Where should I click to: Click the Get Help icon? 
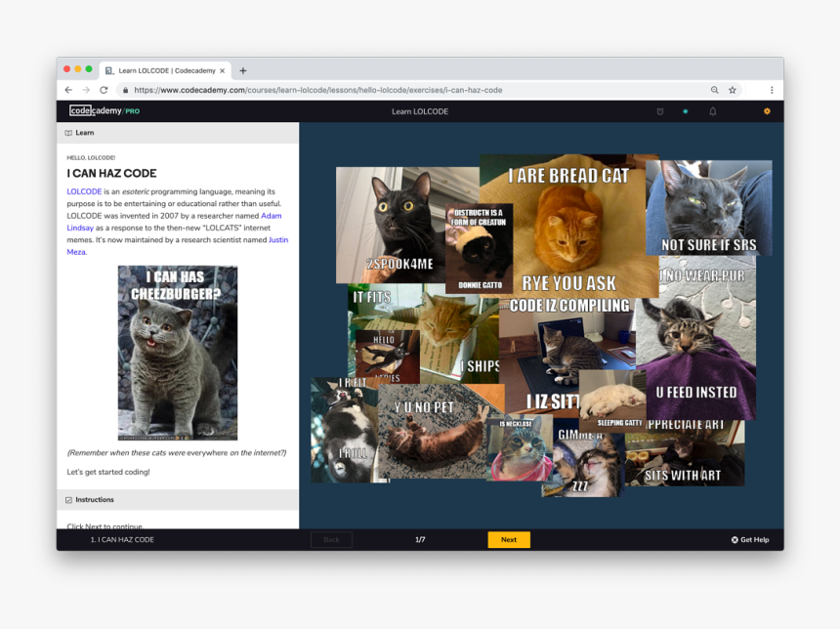point(735,540)
